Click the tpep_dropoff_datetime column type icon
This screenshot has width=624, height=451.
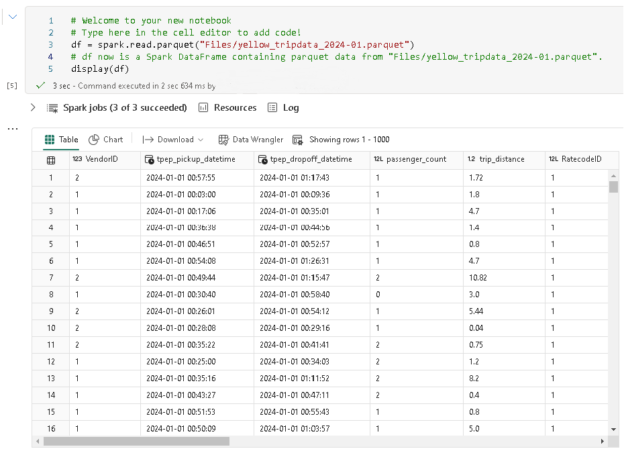coord(263,159)
